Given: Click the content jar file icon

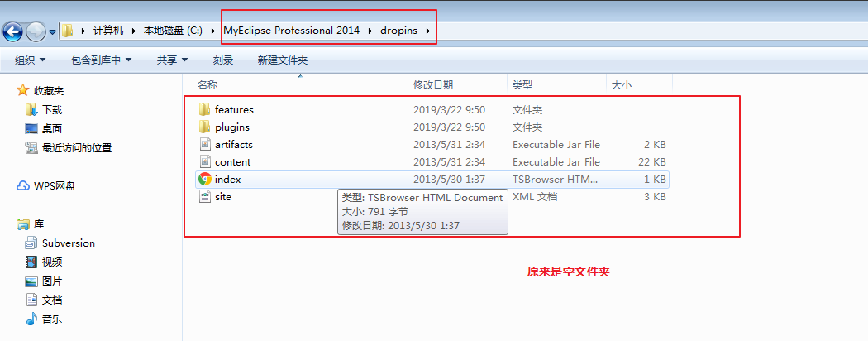Looking at the screenshot, I should tap(205, 161).
